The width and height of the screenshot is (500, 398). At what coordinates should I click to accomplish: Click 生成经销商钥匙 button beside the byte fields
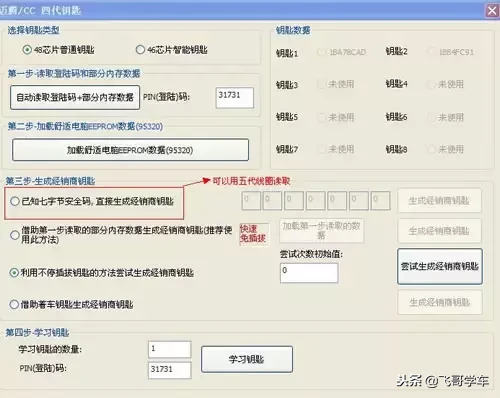pos(440,201)
